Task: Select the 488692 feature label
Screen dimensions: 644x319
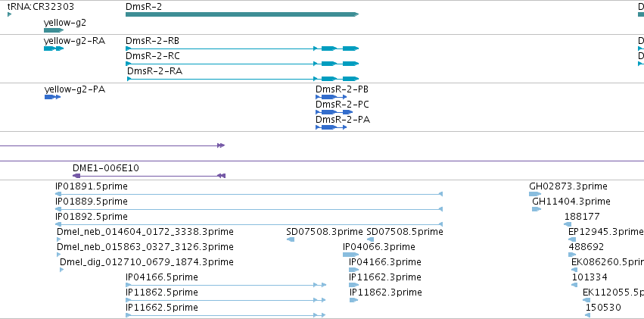Action: (586, 247)
